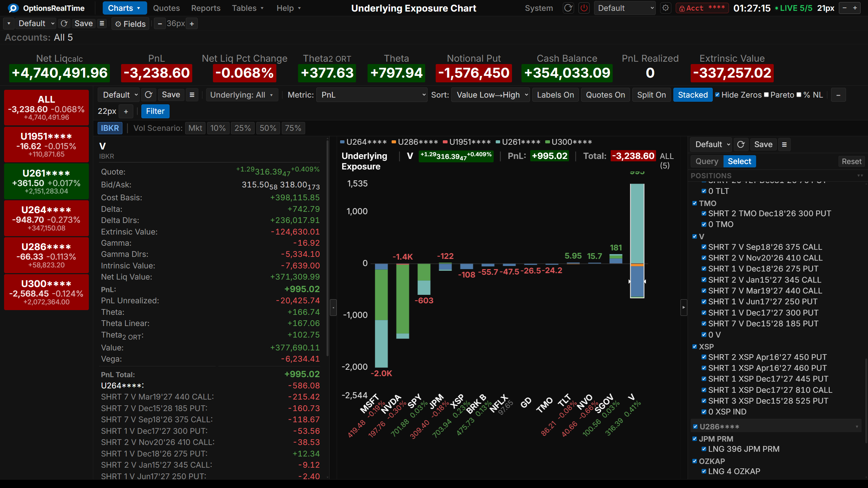Open the Metric PnL dropdown

(x=372, y=95)
